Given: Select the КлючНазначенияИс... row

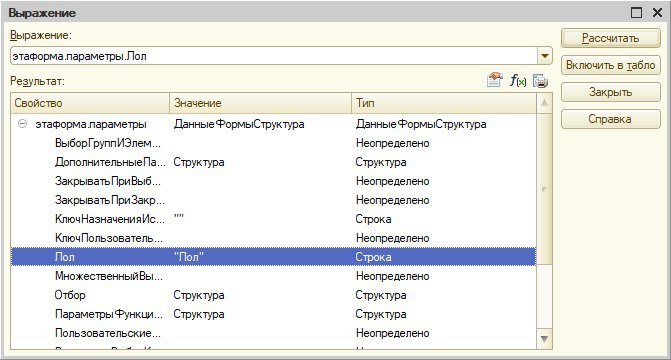Looking at the screenshot, I should point(273,219).
